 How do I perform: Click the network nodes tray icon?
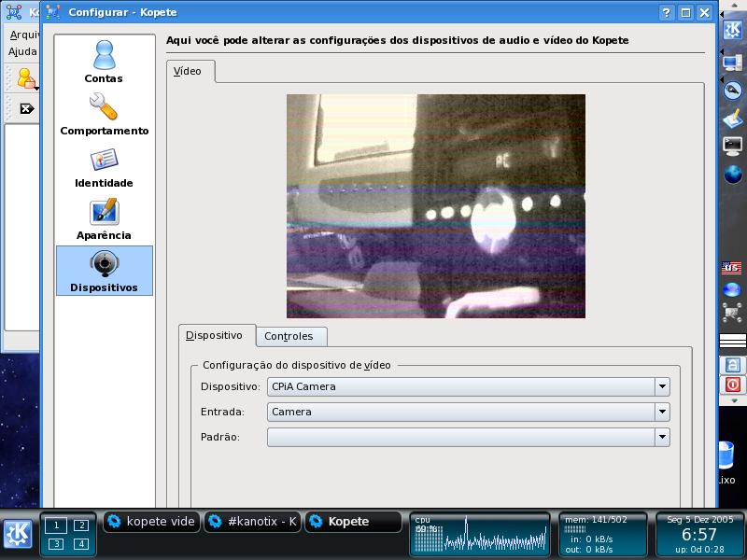pyautogui.click(x=732, y=312)
